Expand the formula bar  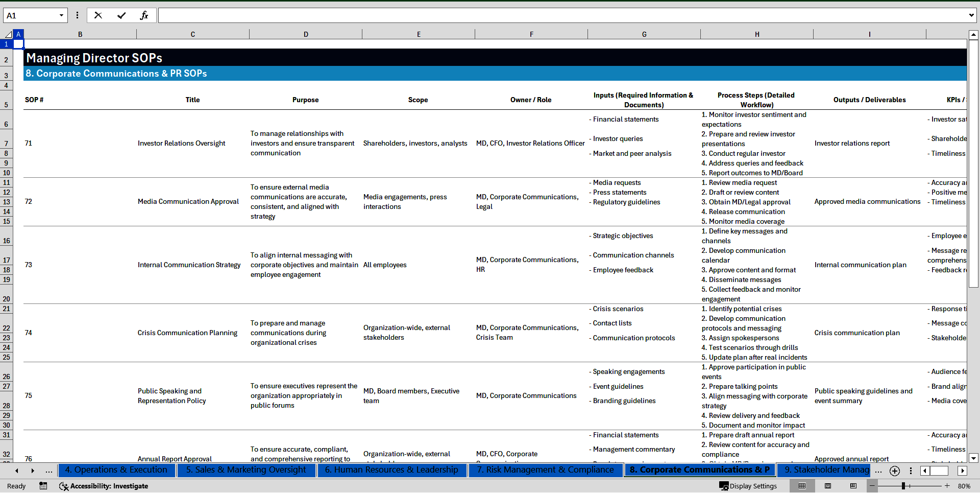[x=971, y=15]
